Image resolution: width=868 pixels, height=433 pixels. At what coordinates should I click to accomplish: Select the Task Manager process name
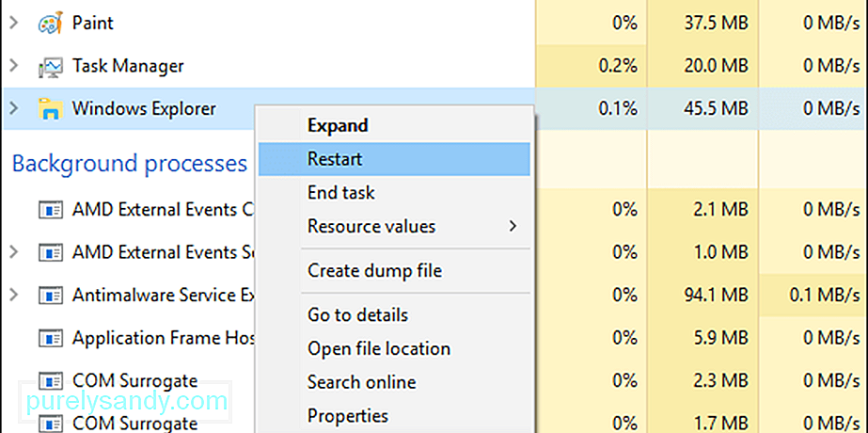(x=128, y=67)
